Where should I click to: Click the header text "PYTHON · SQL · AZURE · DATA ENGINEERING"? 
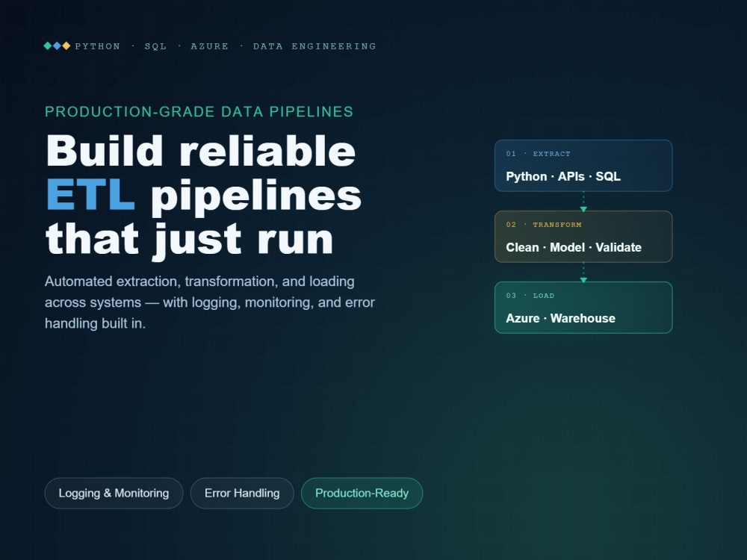[x=226, y=46]
